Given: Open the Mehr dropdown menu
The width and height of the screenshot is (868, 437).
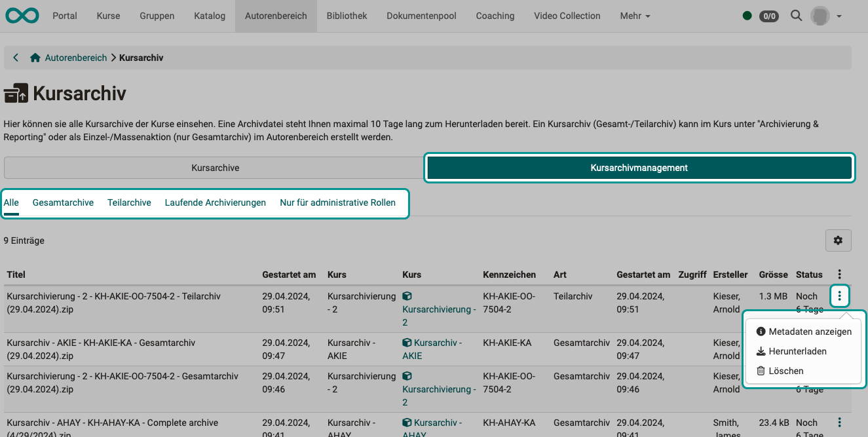Looking at the screenshot, I should 634,15.
